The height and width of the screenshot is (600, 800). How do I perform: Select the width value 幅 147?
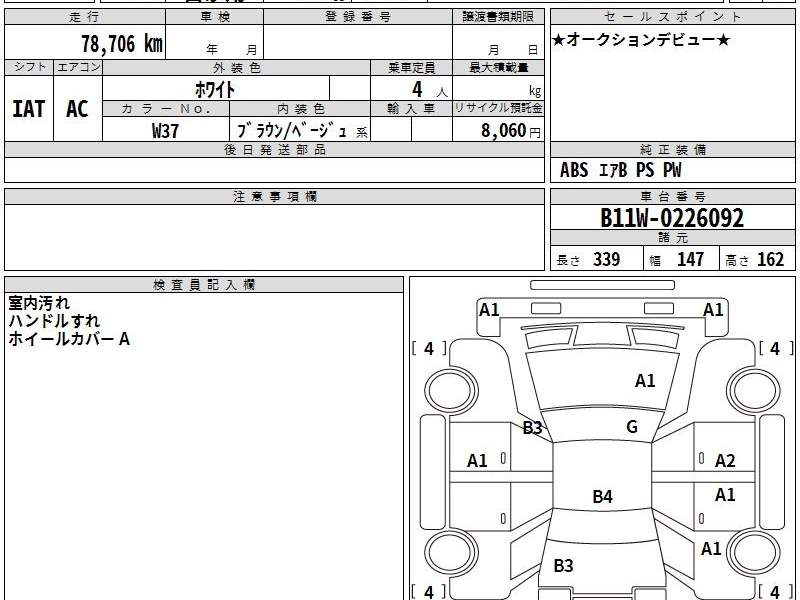point(677,260)
